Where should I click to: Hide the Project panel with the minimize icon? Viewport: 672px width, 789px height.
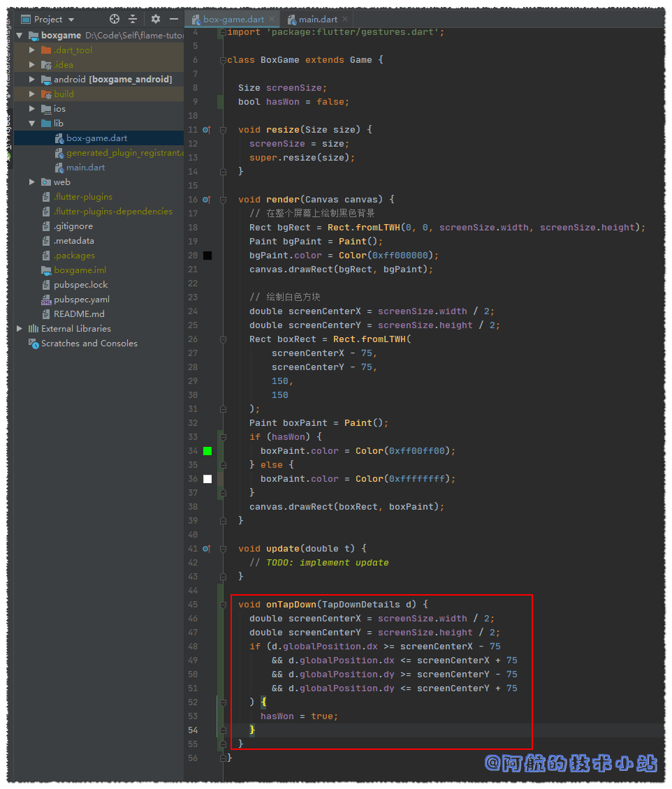pyautogui.click(x=174, y=19)
